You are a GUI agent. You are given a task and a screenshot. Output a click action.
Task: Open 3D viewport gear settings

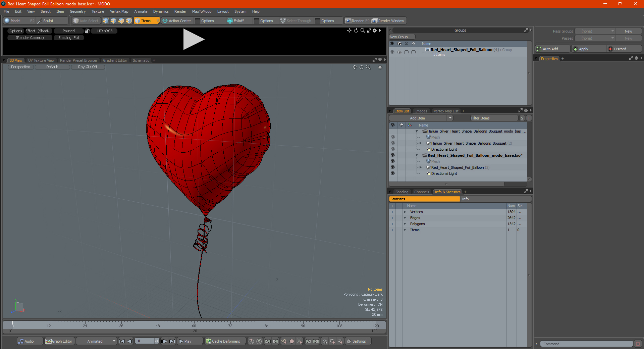tap(380, 67)
